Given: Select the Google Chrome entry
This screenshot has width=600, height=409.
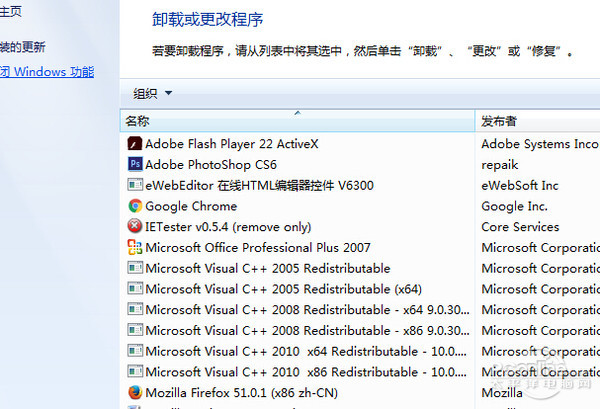Looking at the screenshot, I should coord(191,206).
